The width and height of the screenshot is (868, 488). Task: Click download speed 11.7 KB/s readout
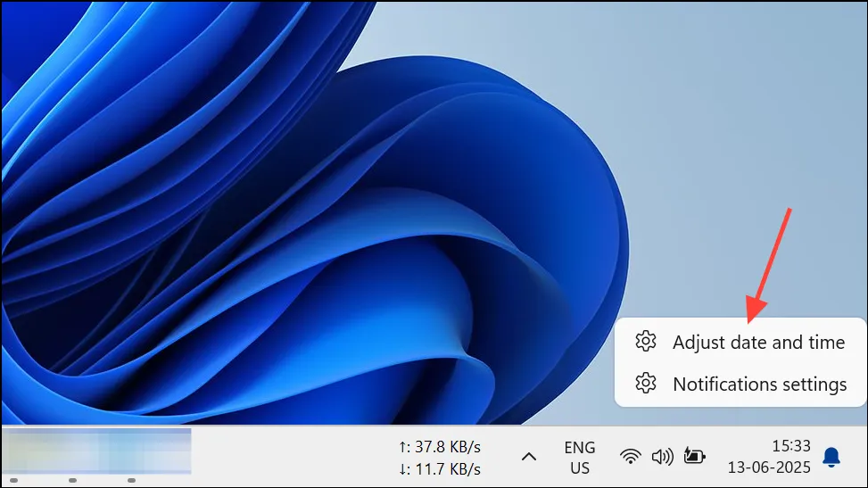440,469
